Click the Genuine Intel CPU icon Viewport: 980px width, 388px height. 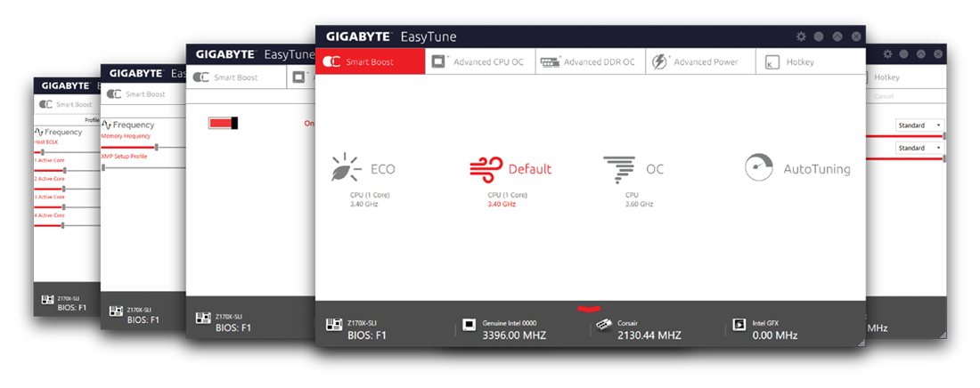(469, 326)
